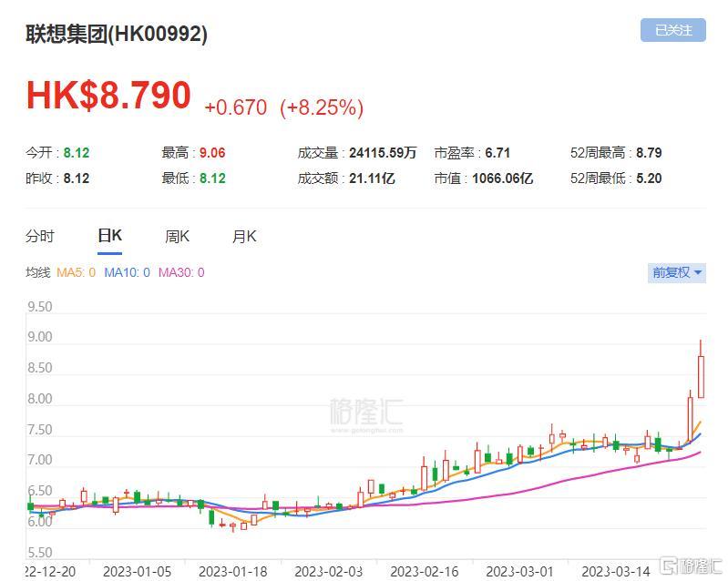Viewport: 728px width, 581px height.
Task: Click the 52周最高 value 8.79
Action: [x=649, y=153]
